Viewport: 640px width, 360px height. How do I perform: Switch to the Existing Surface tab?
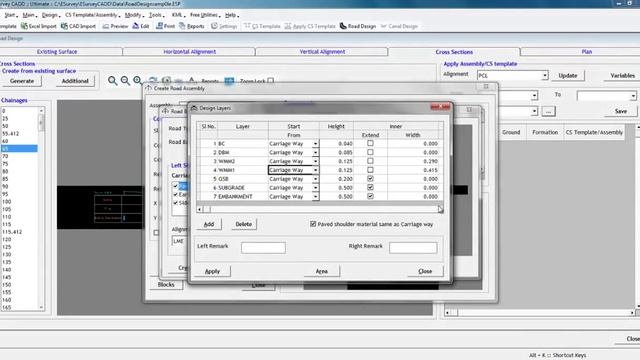coord(57,52)
